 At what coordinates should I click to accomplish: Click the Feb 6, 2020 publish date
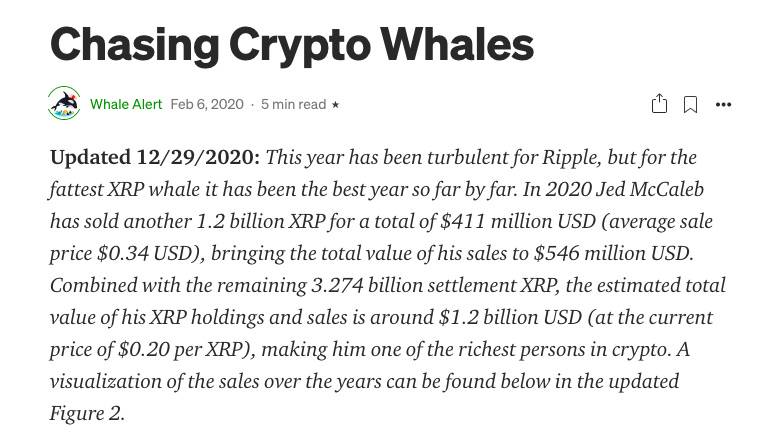click(x=207, y=104)
